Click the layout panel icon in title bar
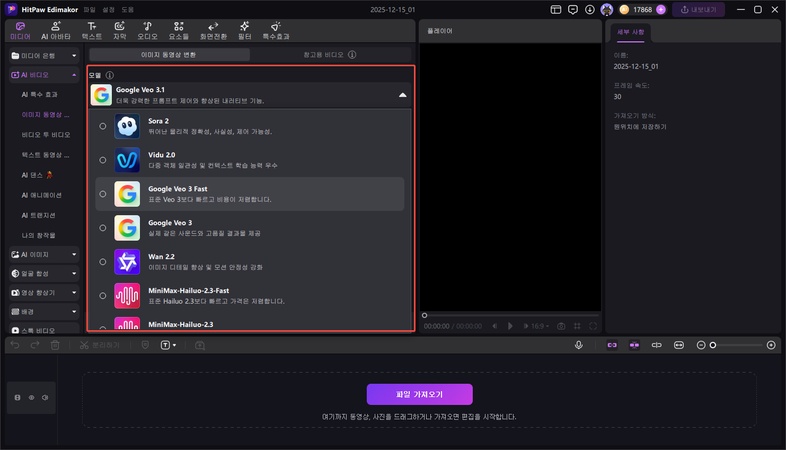 coord(555,10)
